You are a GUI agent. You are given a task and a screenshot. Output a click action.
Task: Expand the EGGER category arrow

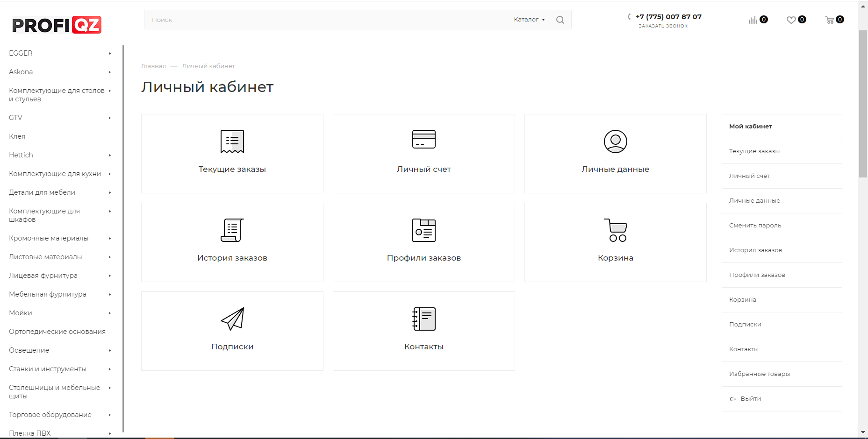110,53
